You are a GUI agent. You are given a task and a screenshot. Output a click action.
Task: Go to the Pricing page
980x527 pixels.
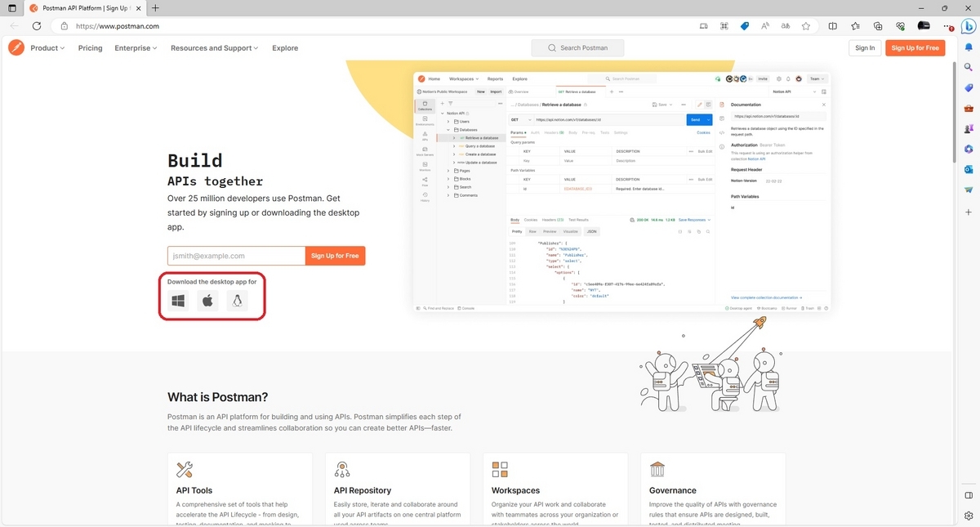click(90, 48)
